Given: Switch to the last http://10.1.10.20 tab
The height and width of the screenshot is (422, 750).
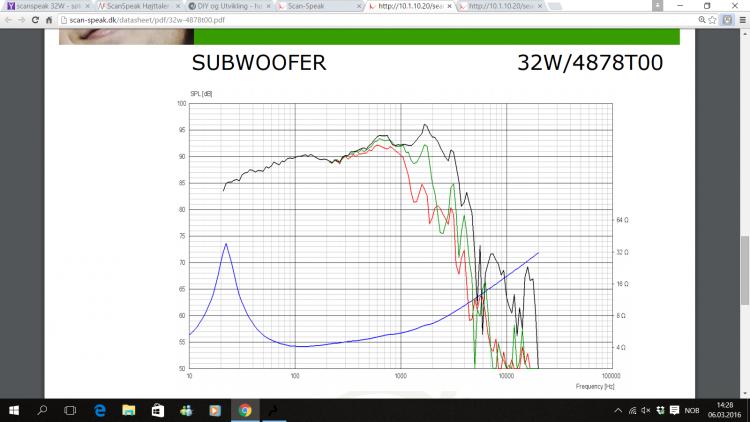Looking at the screenshot, I should tap(500, 6).
